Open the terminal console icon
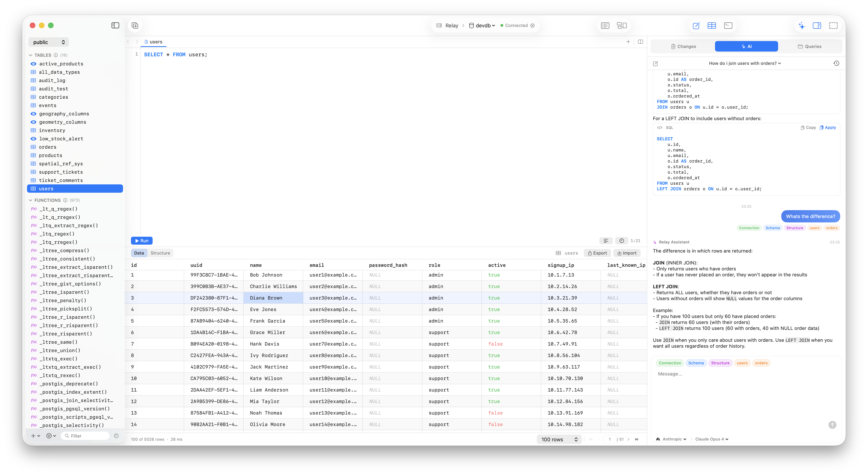This screenshot has height=475, width=868. [728, 25]
